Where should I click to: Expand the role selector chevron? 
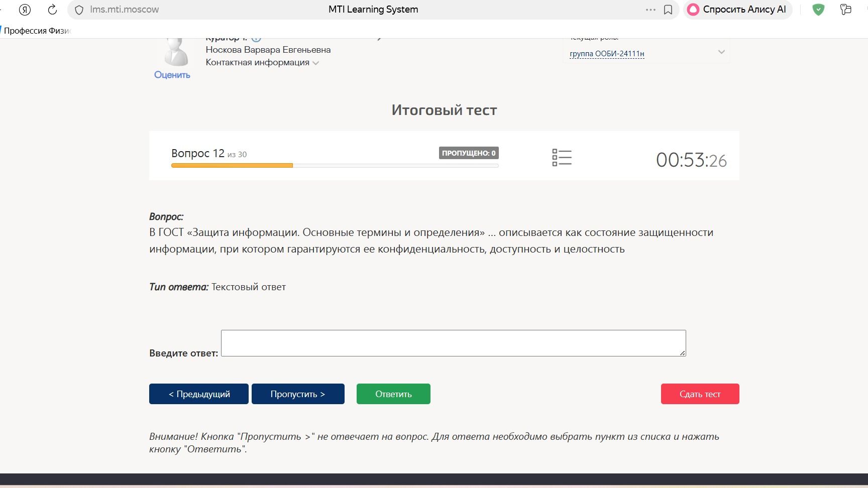click(721, 52)
